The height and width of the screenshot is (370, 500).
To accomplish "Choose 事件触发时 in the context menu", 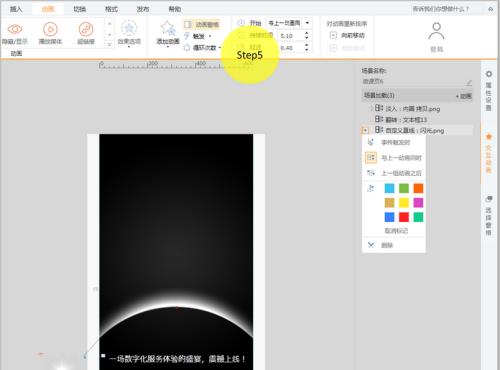I will (x=394, y=142).
